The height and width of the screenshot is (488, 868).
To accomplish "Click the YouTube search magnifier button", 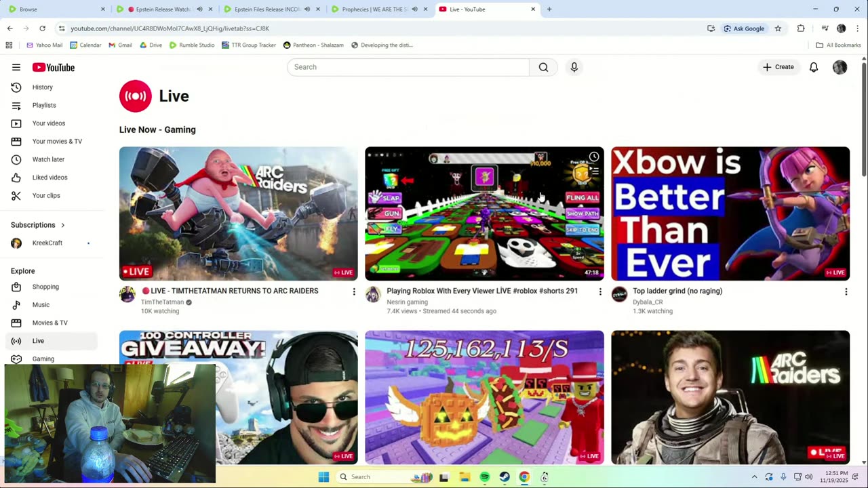I will 543,67.
